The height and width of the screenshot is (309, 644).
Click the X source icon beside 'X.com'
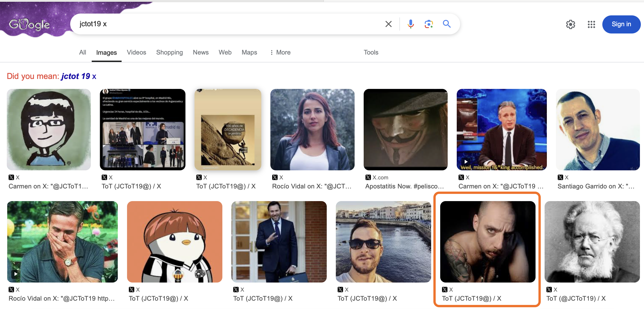[x=368, y=177]
